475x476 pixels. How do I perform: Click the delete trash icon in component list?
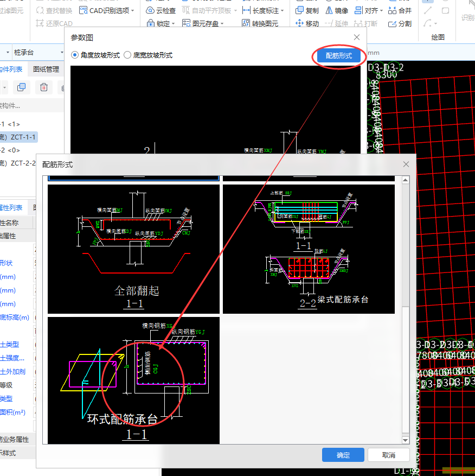point(44,87)
